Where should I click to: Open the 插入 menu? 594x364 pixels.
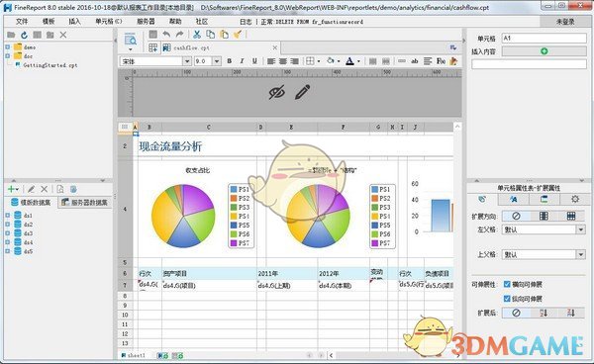pos(74,22)
